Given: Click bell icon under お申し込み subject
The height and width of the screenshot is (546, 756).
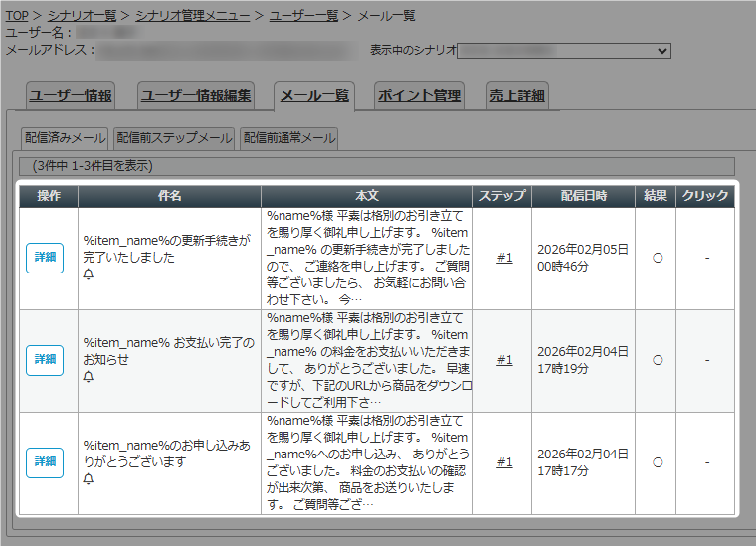Looking at the screenshot, I should 89,479.
